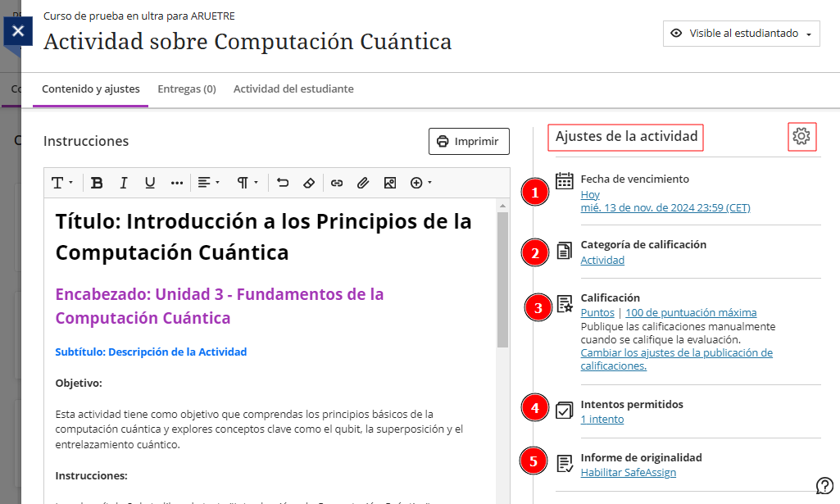Click the 1 intento link
This screenshot has height=504, width=840.
(602, 419)
